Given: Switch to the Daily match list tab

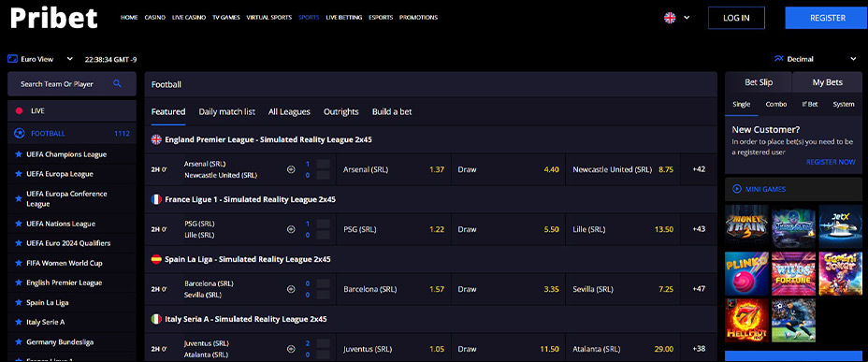Looking at the screenshot, I should 227,112.
